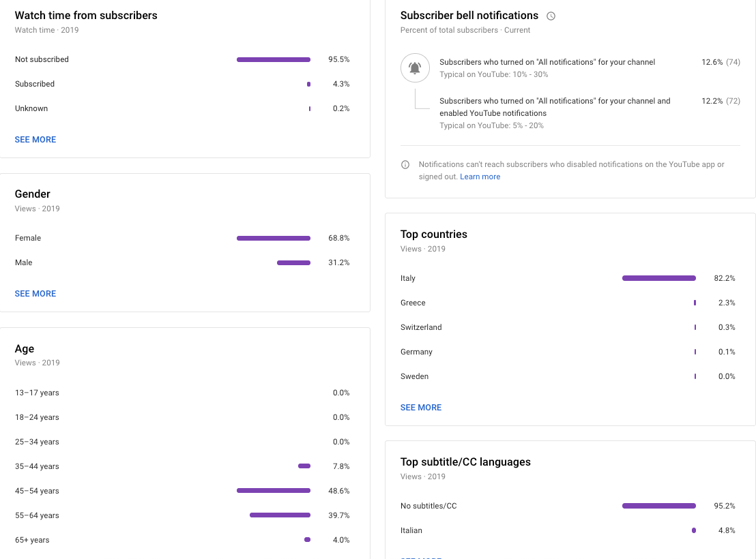Click the 35–44 years age bar
Image resolution: width=756 pixels, height=559 pixels.
pyautogui.click(x=304, y=466)
